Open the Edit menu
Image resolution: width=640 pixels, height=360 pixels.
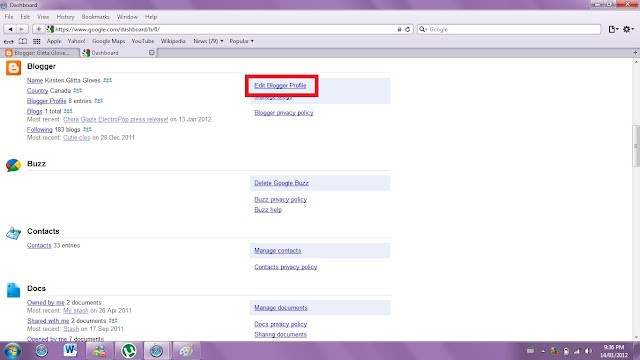25,17
